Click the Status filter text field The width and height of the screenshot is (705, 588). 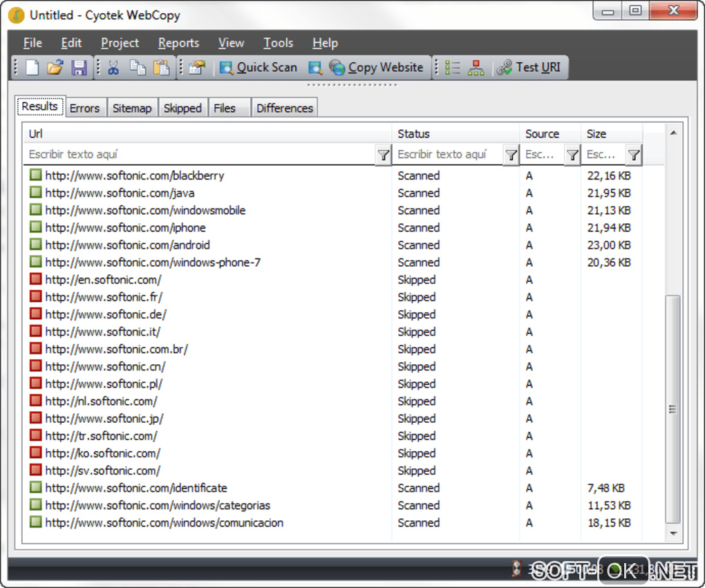pos(448,154)
